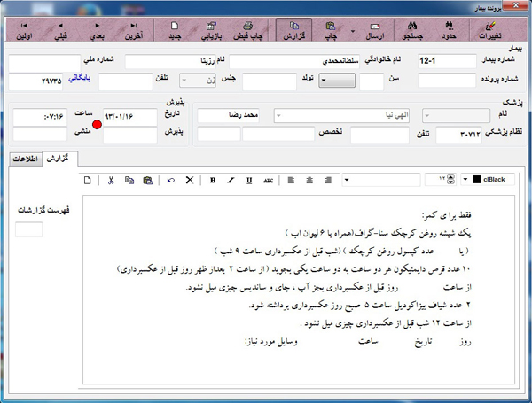
Task: Toggle underline formatting
Action: 249,180
